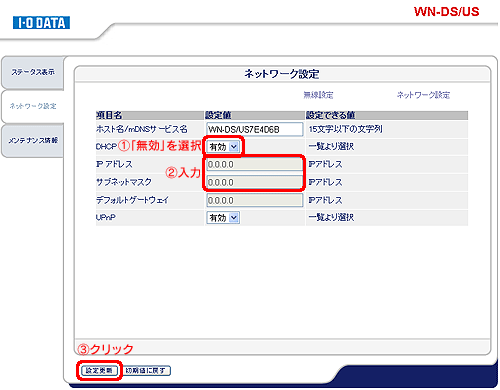Click the 初期値に戻す button
Viewport: 500px width, 390px height.
click(146, 370)
